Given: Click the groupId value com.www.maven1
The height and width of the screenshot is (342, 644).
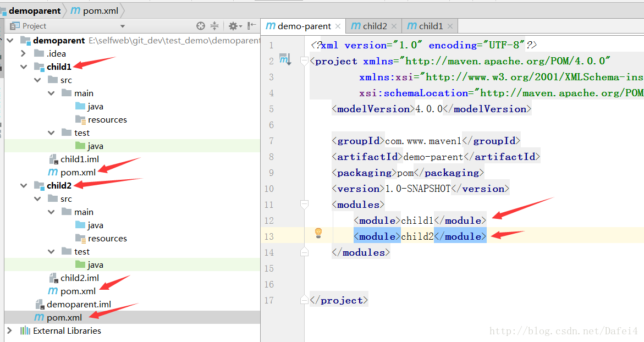Looking at the screenshot, I should (423, 141).
